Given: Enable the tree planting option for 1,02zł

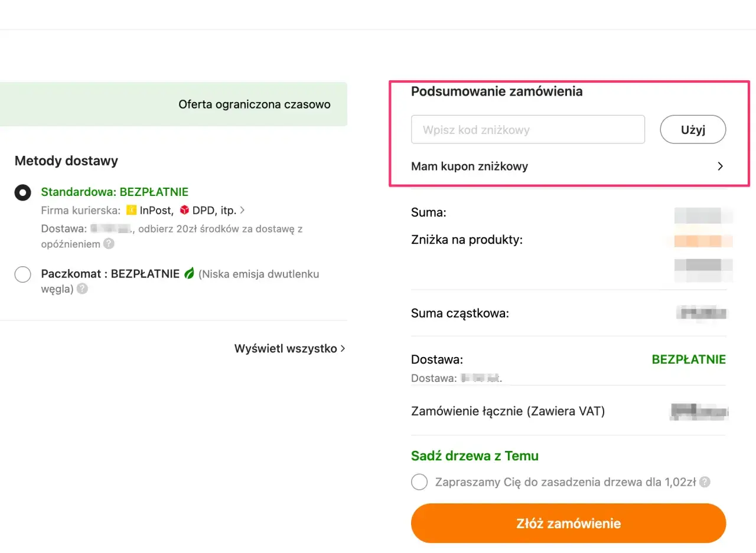Looking at the screenshot, I should (419, 482).
